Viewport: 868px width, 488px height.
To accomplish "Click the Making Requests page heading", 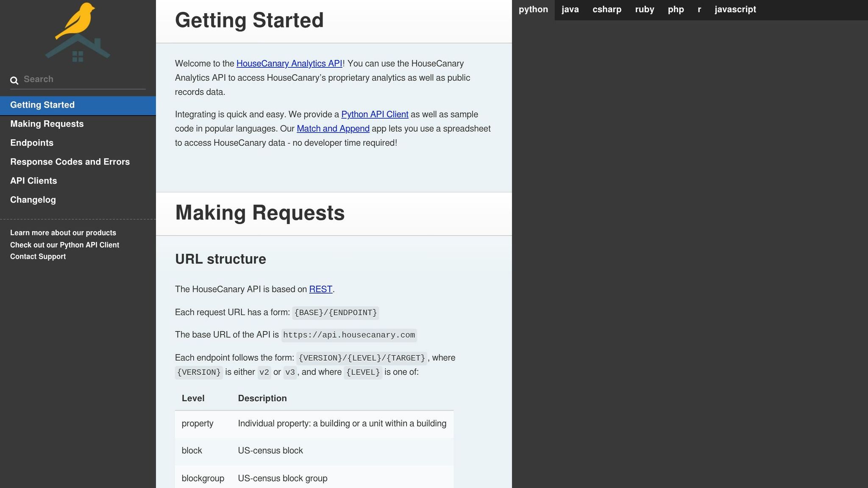I will point(260,213).
